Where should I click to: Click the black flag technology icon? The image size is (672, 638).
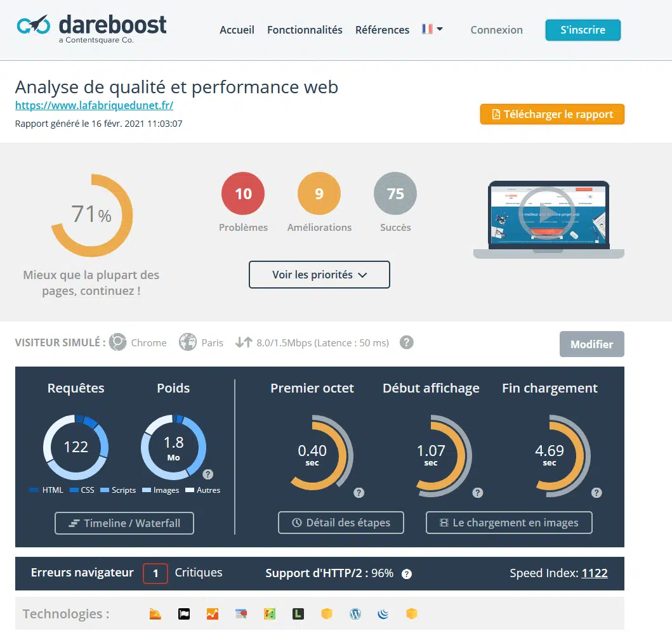[x=184, y=614]
